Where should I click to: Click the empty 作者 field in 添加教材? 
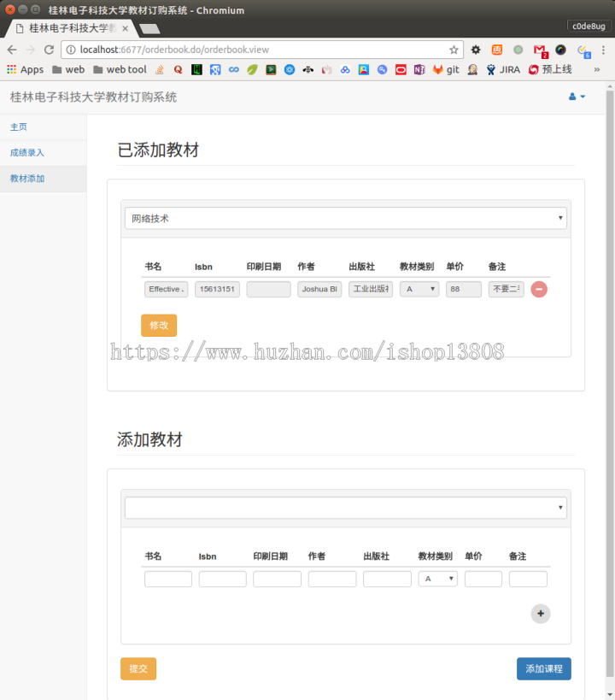click(x=332, y=579)
